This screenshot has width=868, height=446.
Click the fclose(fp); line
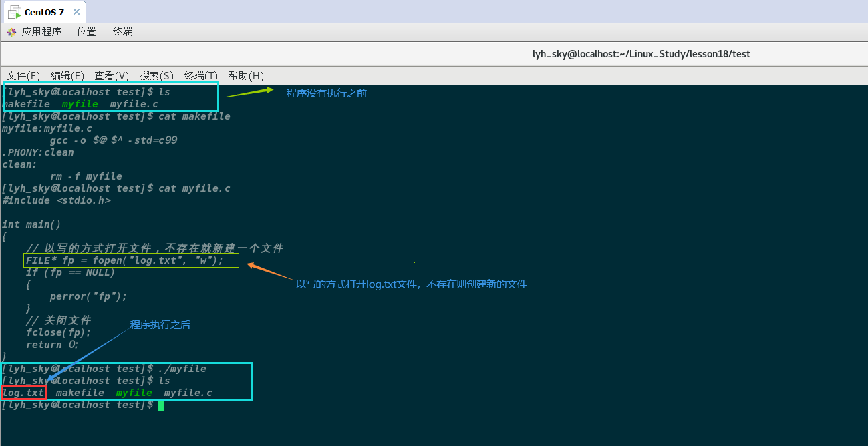(59, 332)
